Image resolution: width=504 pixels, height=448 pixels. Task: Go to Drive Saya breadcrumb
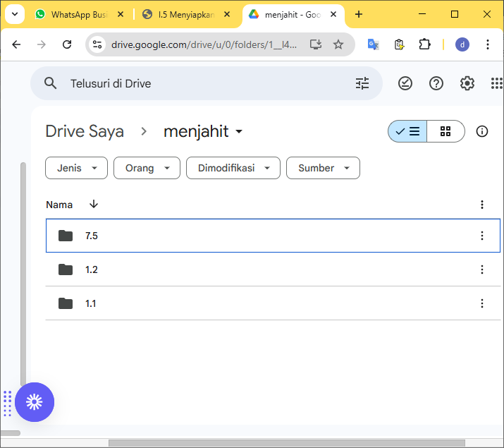(x=85, y=131)
